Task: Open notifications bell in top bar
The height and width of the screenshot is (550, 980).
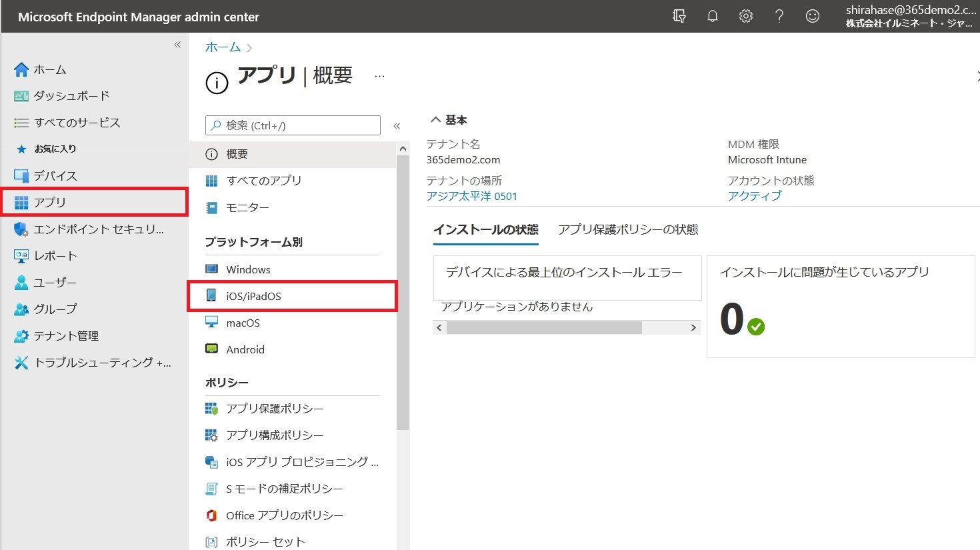Action: point(713,16)
